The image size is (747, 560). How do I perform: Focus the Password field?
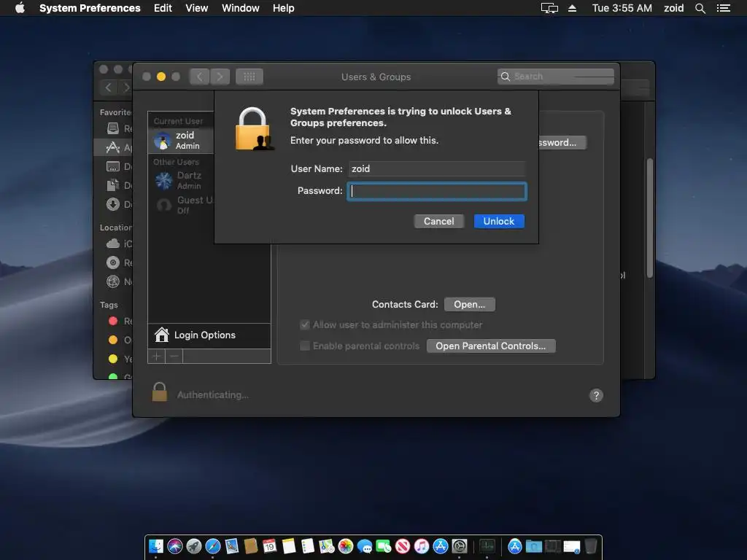tap(437, 191)
